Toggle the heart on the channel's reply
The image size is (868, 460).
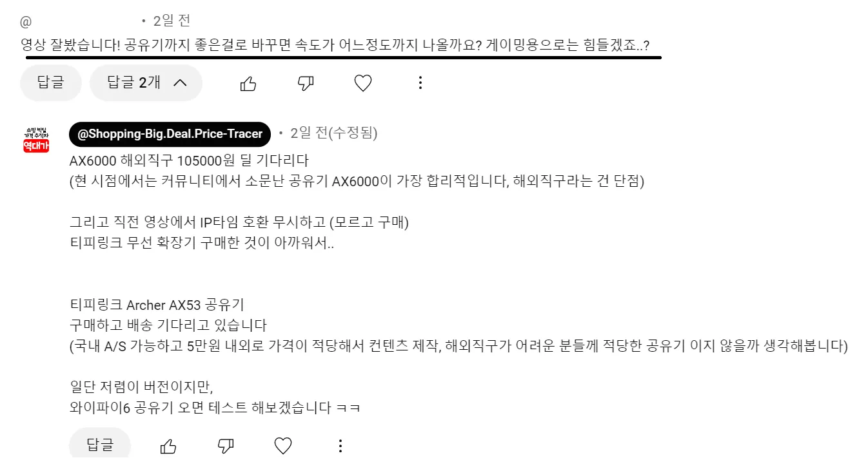coord(283,446)
